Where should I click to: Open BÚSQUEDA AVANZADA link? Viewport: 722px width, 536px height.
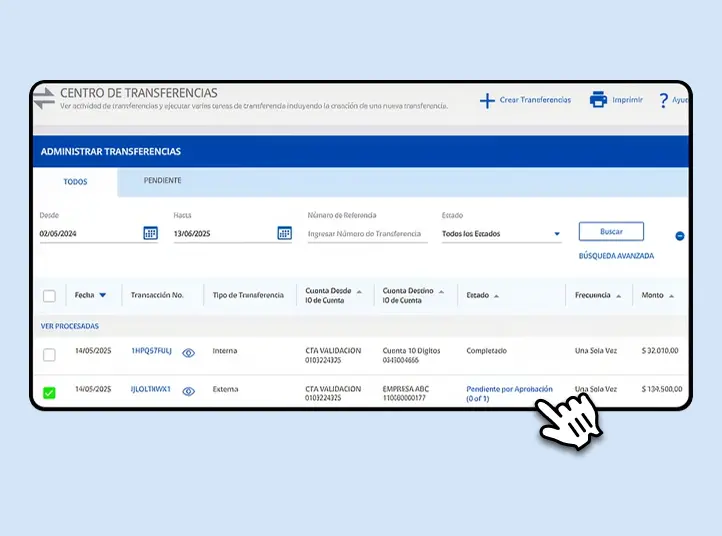coord(616,256)
